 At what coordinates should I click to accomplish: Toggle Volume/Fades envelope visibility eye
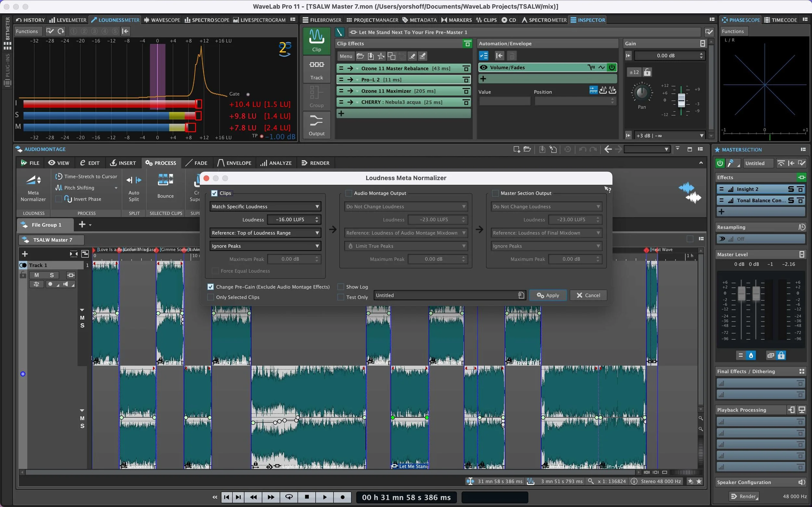pyautogui.click(x=484, y=68)
